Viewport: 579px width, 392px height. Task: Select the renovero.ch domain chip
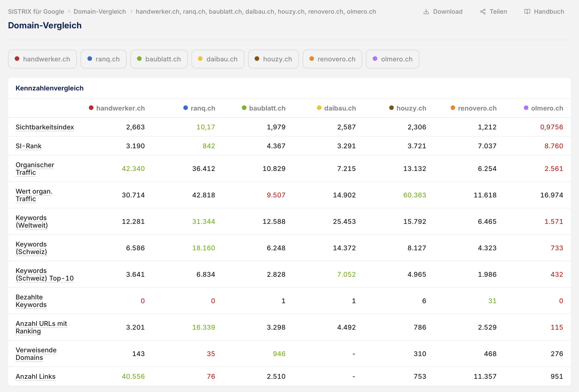click(332, 59)
